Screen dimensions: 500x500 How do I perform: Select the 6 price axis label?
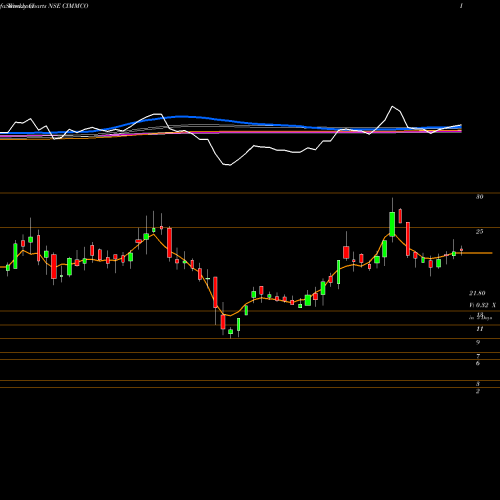tap(478, 363)
